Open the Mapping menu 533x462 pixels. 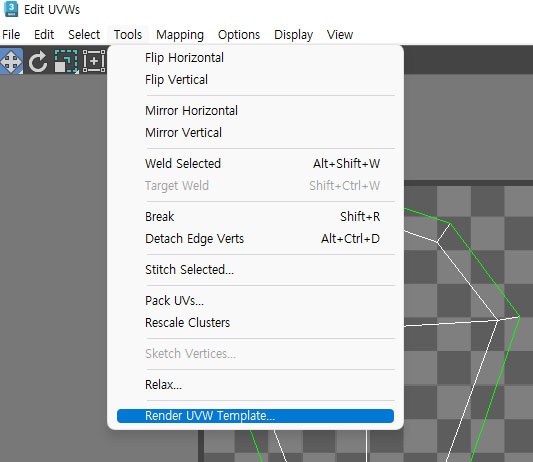(x=180, y=35)
